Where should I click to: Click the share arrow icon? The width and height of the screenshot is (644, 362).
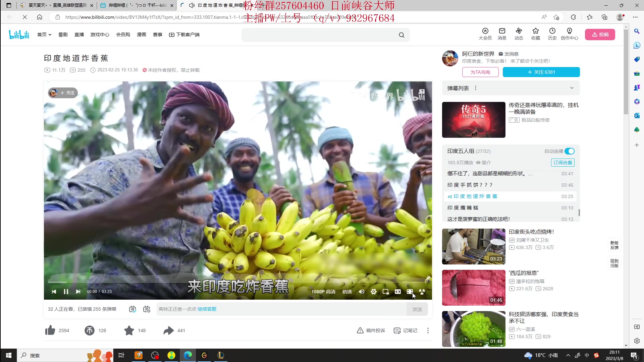[168, 330]
